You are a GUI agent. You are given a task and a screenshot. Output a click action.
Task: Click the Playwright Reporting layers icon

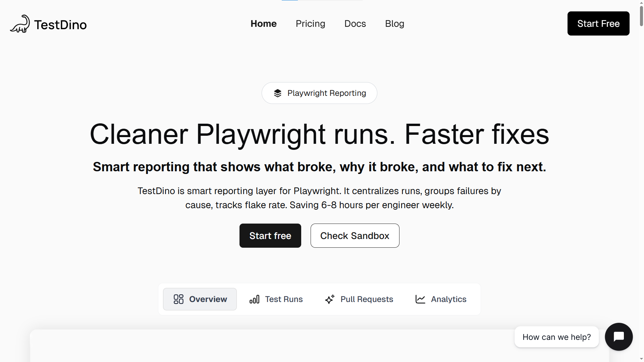click(278, 93)
